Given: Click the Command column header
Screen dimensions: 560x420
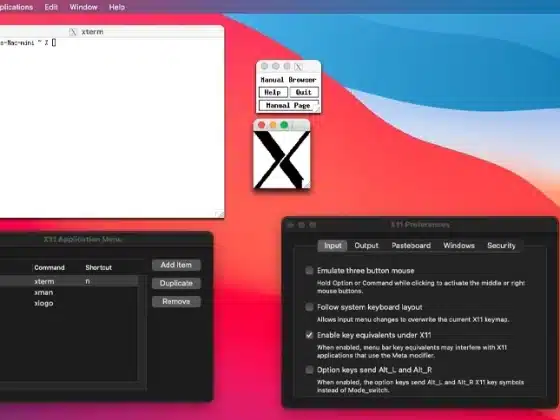Looking at the screenshot, I should [49, 268].
